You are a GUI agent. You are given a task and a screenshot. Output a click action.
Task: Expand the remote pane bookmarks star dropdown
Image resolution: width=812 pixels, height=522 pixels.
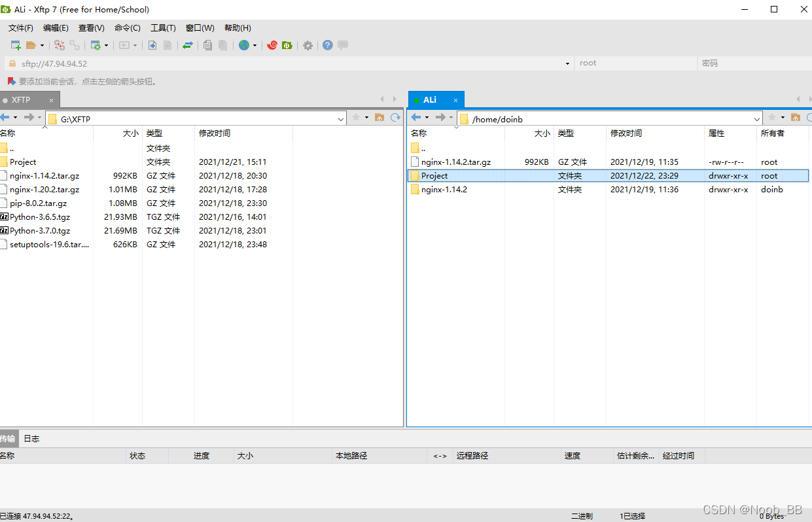(x=783, y=118)
